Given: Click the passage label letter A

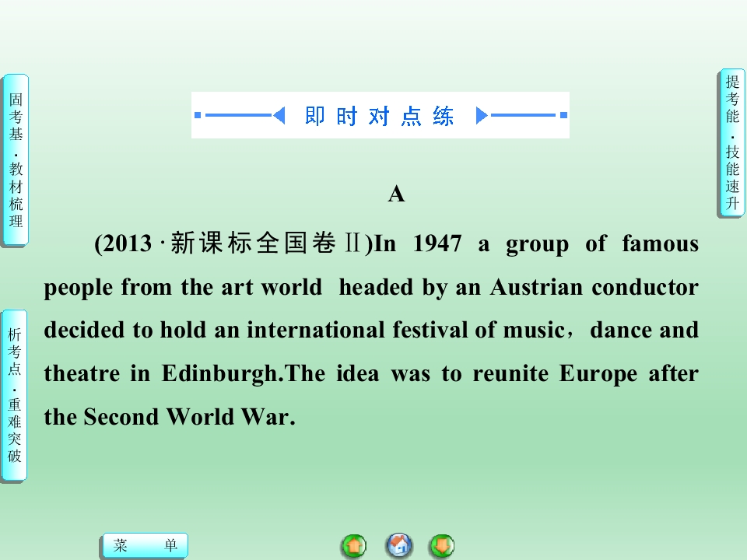Looking at the screenshot, I should tap(396, 194).
